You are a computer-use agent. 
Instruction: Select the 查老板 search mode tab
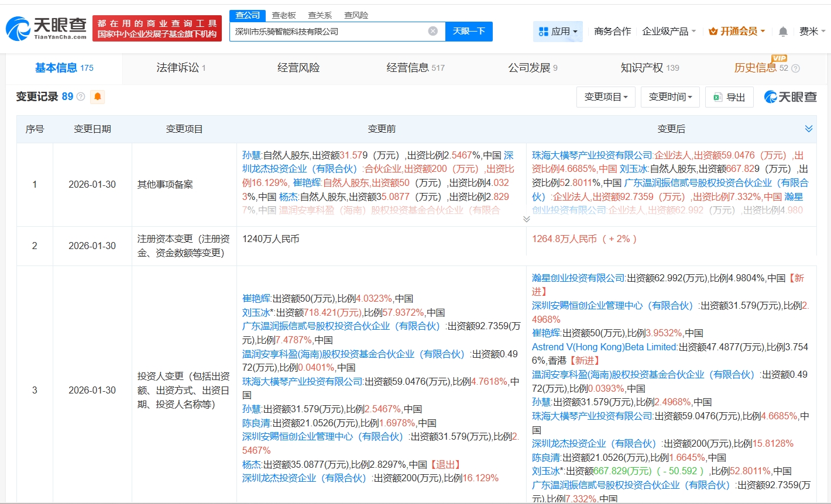point(284,15)
